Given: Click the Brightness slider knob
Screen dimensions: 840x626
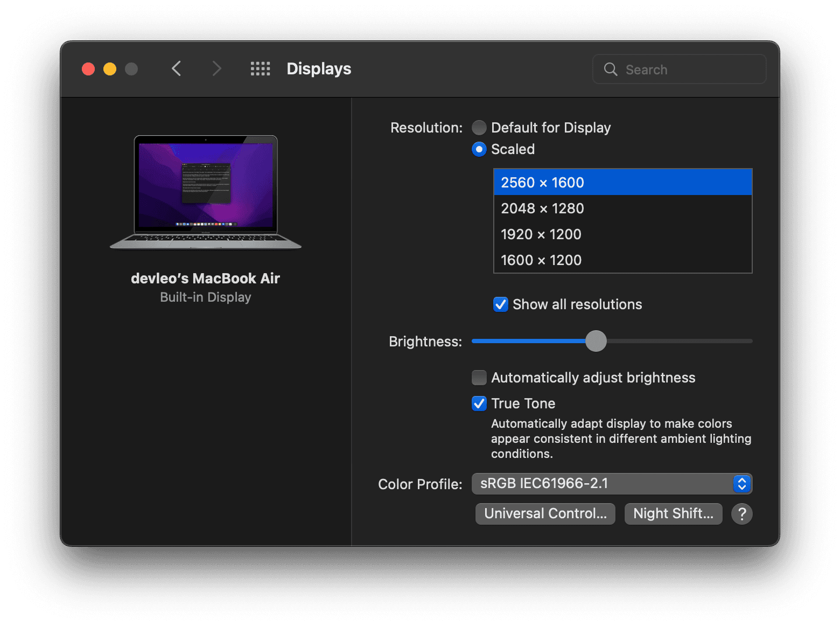Looking at the screenshot, I should pos(596,341).
